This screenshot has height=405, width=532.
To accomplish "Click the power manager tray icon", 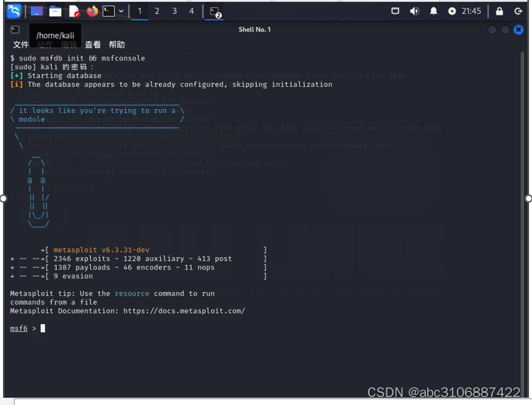I will [x=452, y=11].
